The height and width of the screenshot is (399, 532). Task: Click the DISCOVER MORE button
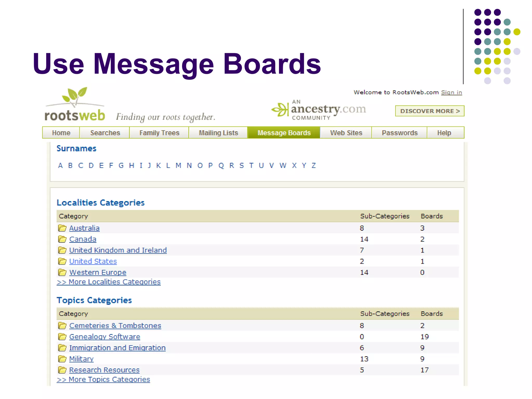tap(430, 111)
